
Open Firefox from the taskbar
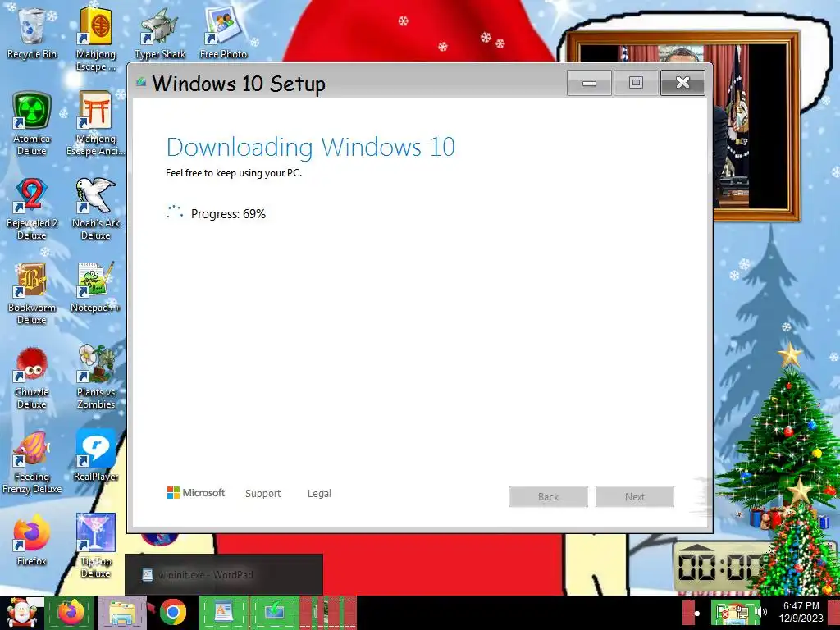[x=71, y=612]
